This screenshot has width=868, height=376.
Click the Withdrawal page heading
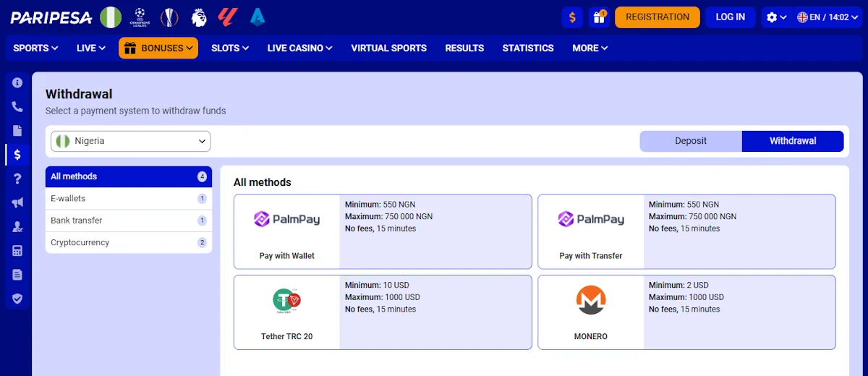coord(79,94)
